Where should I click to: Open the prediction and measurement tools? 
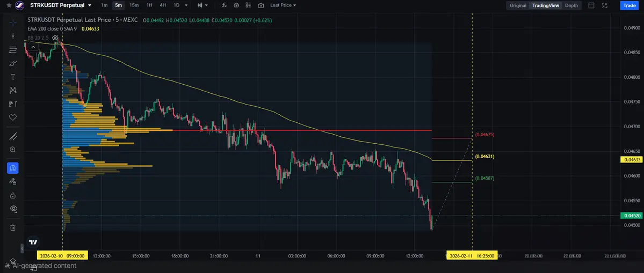coord(13,104)
